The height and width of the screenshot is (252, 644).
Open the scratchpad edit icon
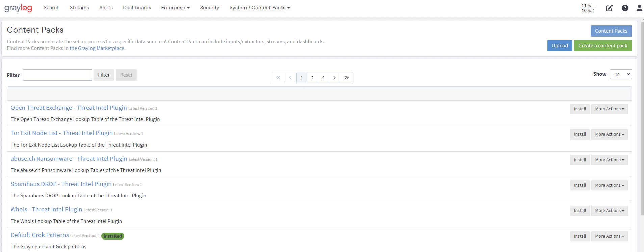[x=609, y=8]
